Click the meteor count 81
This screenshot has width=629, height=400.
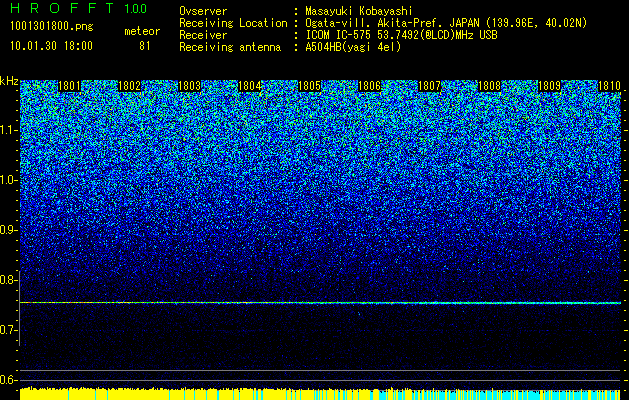point(145,46)
